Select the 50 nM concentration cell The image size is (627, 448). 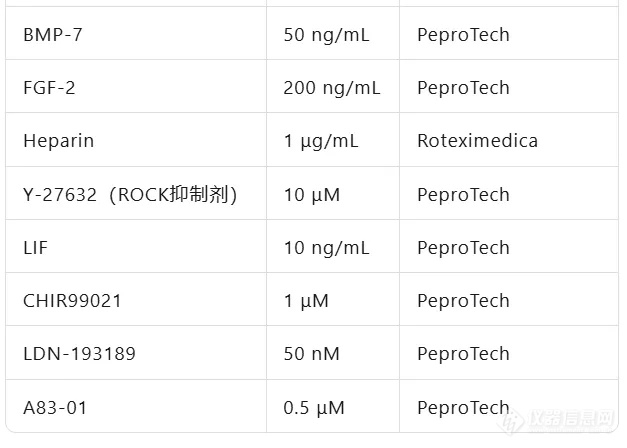click(x=311, y=353)
